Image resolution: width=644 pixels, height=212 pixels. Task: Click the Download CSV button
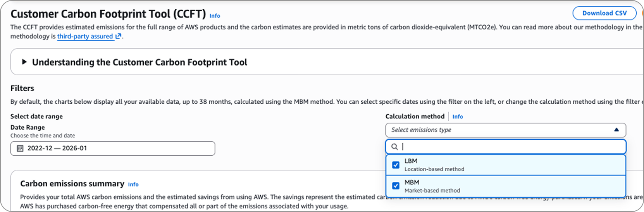pyautogui.click(x=604, y=13)
